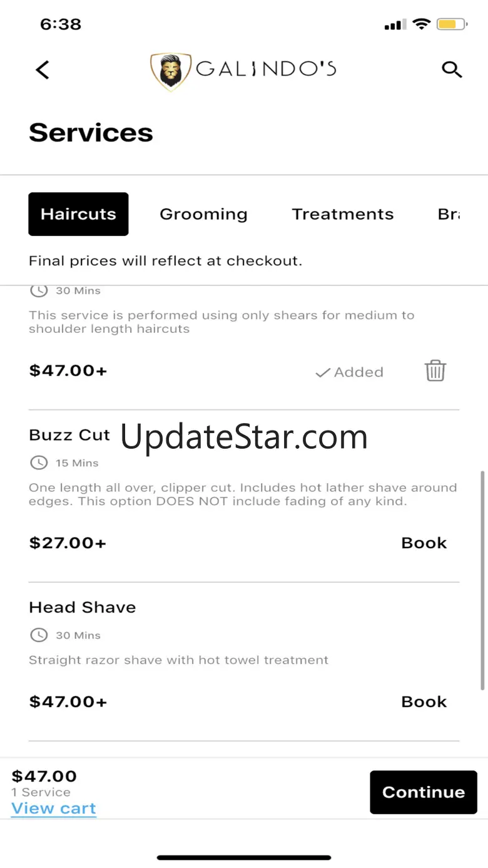
Task: Remove added service with the trash icon
Action: [x=435, y=371]
